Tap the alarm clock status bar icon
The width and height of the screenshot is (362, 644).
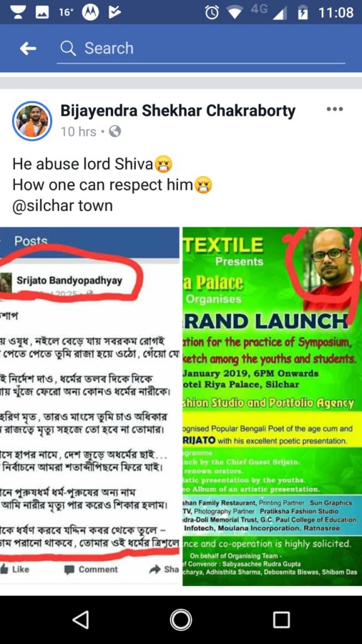click(x=212, y=13)
